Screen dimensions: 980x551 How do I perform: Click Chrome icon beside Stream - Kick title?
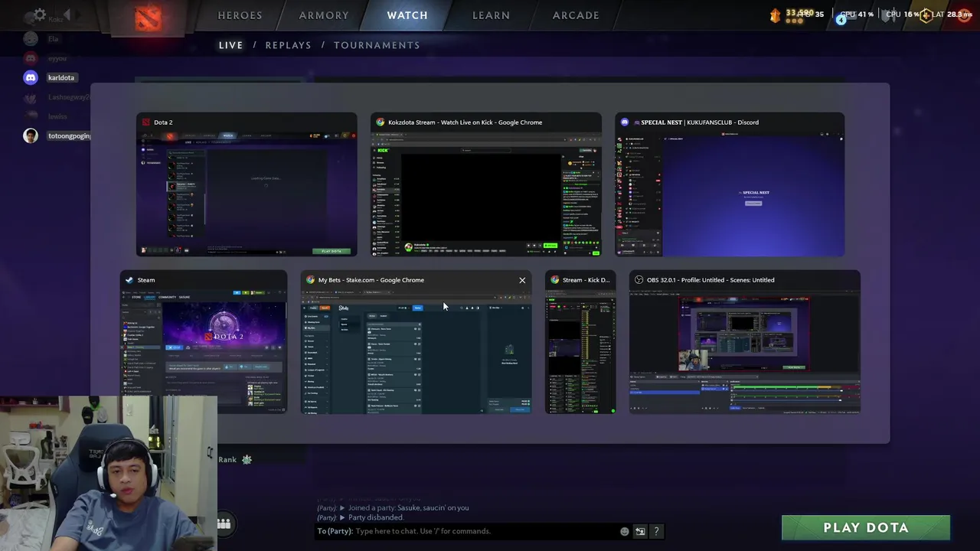pos(554,280)
